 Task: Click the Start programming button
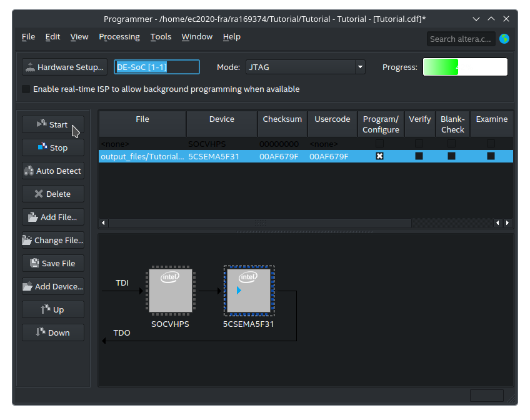click(53, 124)
